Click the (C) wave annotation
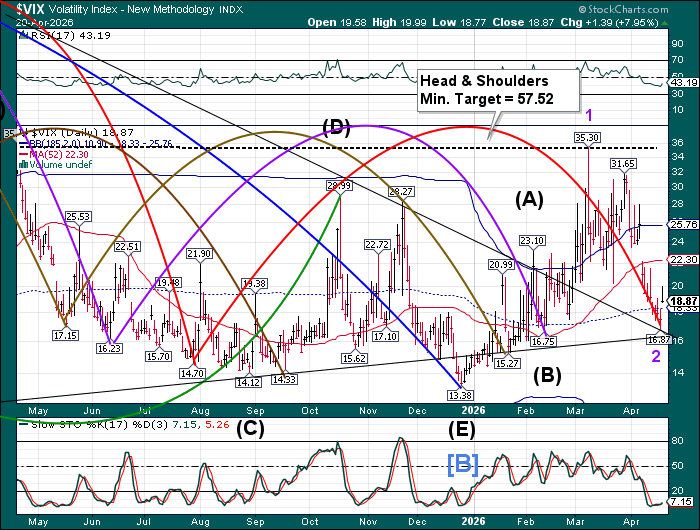The width and height of the screenshot is (700, 530). pos(252,429)
